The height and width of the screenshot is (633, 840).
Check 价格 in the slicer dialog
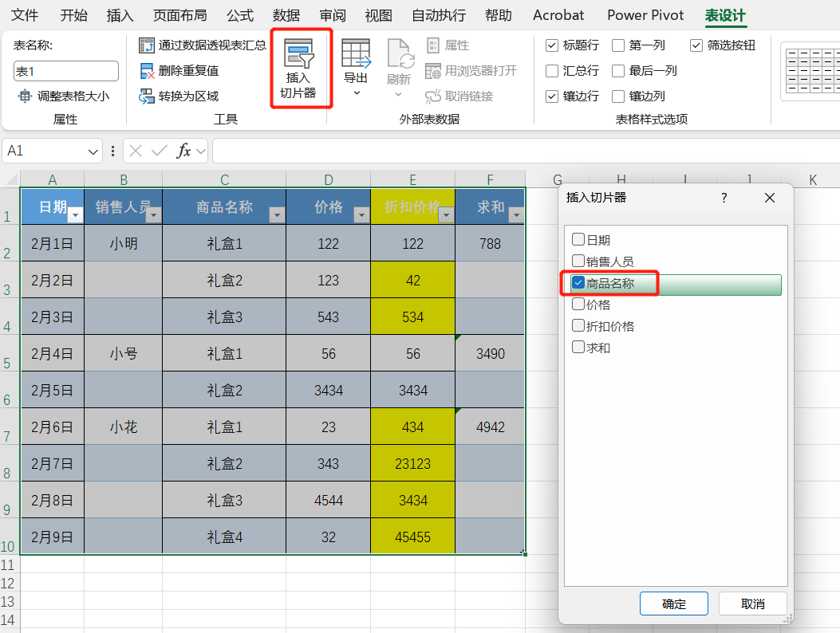[x=578, y=305]
